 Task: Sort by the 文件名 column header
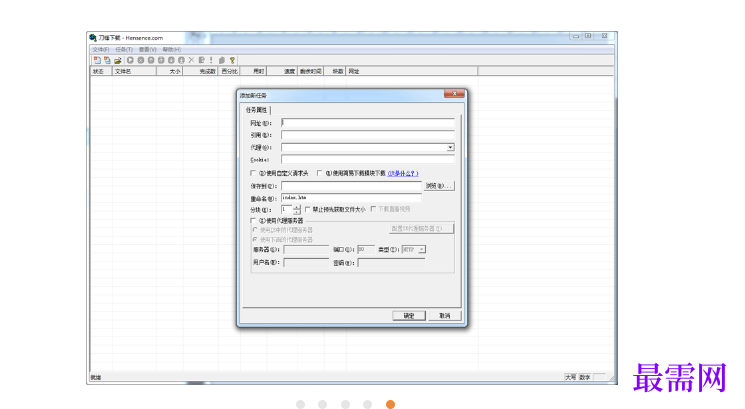(x=134, y=71)
